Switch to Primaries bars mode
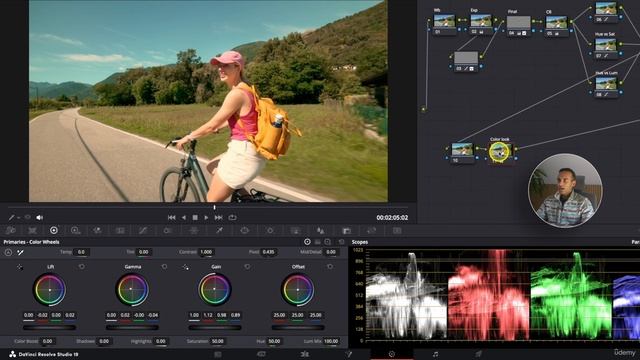 [x=318, y=242]
